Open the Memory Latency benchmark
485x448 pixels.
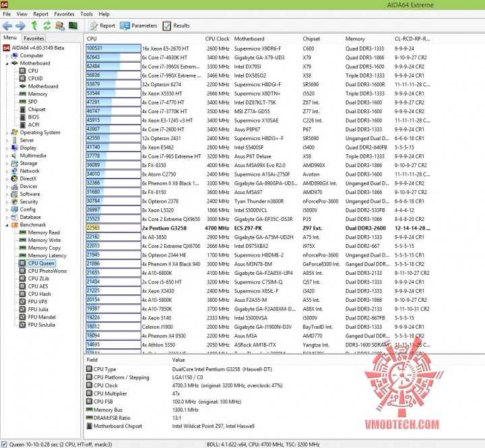pos(47,256)
